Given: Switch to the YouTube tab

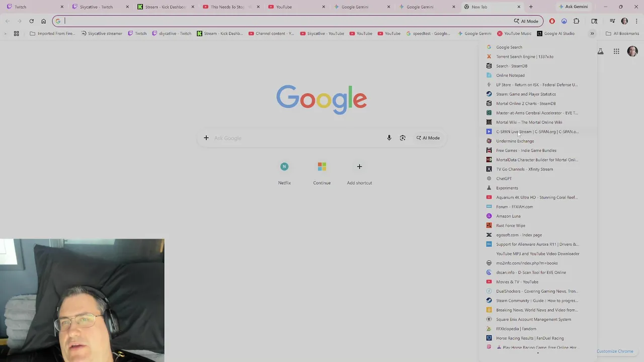Looking at the screenshot, I should [x=297, y=7].
